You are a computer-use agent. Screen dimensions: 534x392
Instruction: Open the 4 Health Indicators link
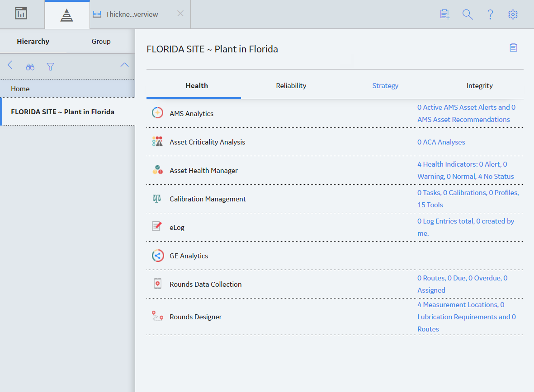(466, 170)
